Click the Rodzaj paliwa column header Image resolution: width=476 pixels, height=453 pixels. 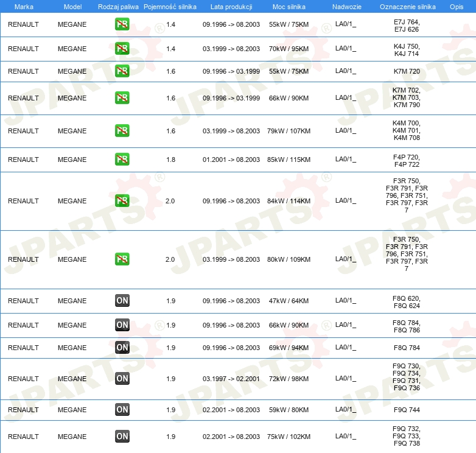[118, 6]
